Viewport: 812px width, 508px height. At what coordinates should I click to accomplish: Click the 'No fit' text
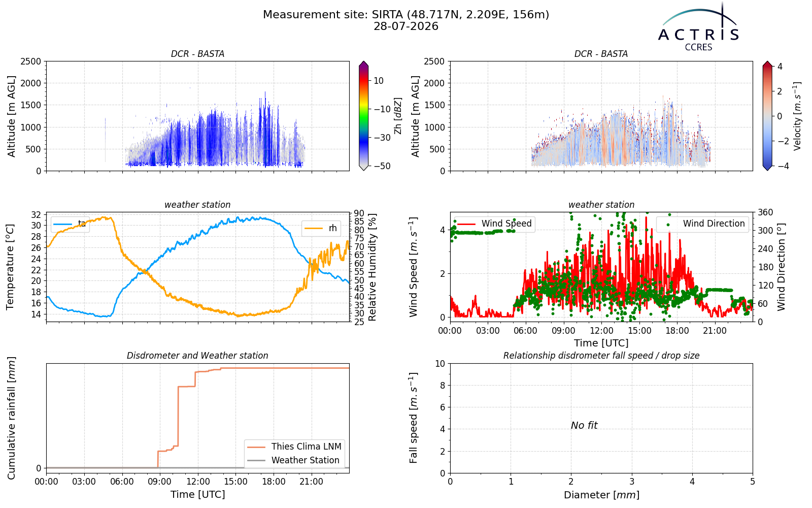tap(584, 425)
